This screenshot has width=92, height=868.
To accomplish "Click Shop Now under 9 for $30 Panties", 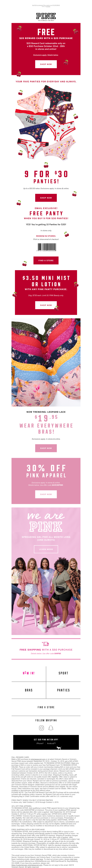I will pyautogui.click(x=46, y=198).
